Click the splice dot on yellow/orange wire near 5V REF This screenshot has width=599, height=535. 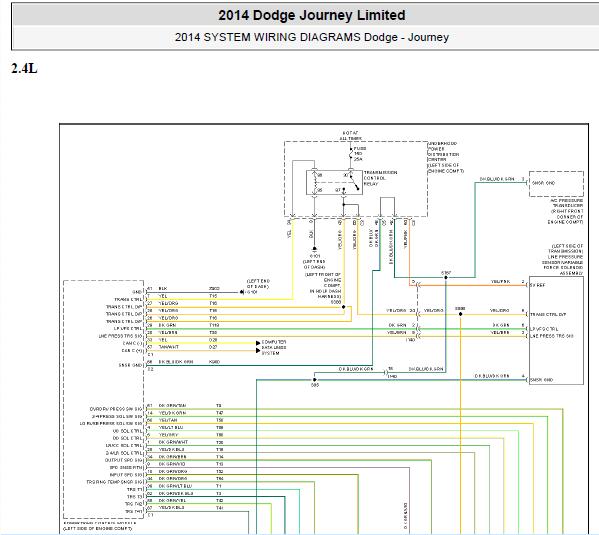click(460, 314)
